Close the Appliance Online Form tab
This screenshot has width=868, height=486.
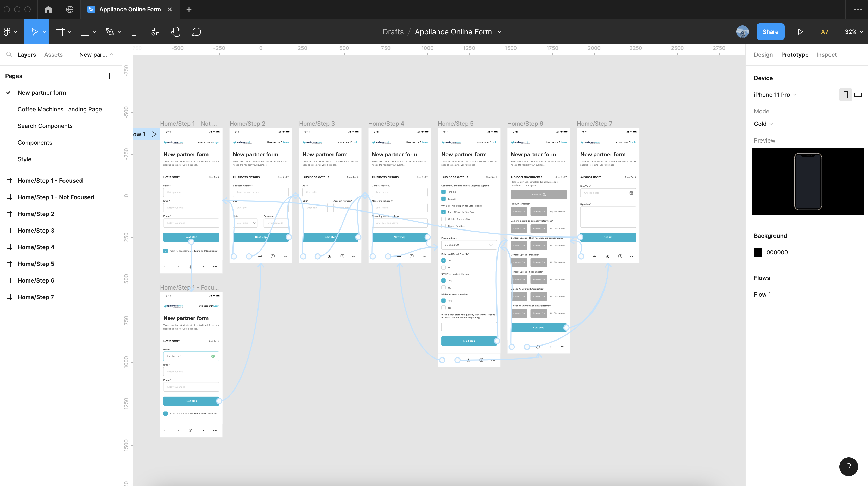click(x=170, y=9)
